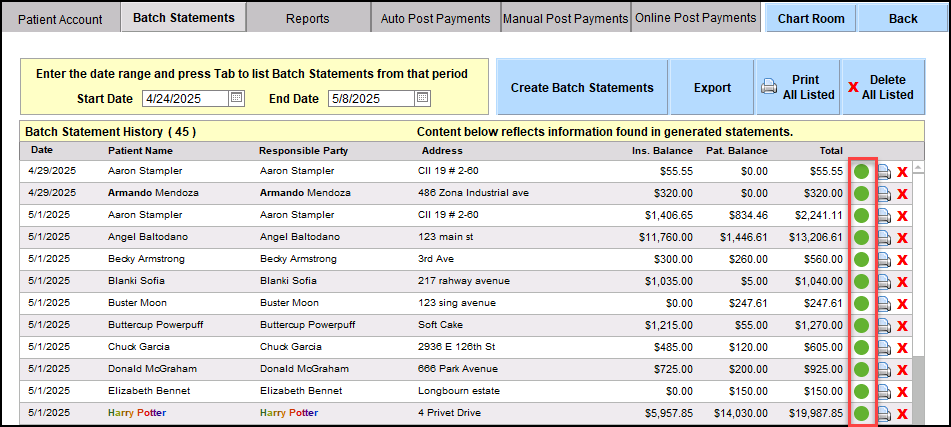This screenshot has width=951, height=427.
Task: Open the Start Date calendar picker
Action: (x=236, y=98)
